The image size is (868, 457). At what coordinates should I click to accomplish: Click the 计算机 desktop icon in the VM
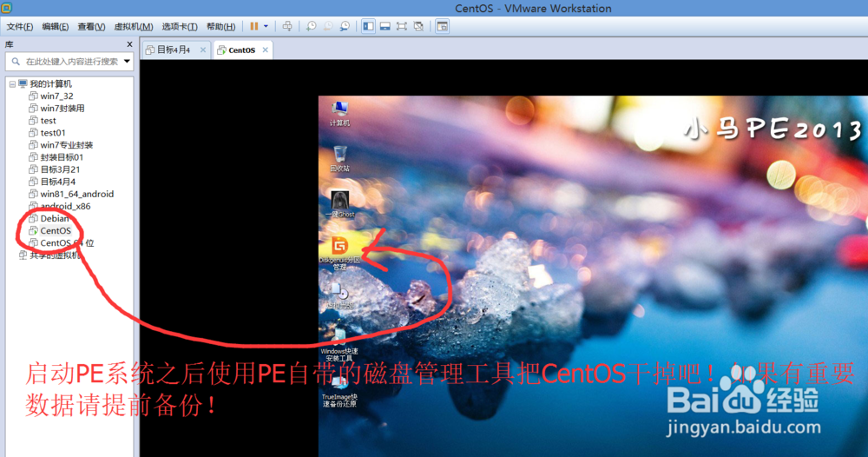point(339,114)
